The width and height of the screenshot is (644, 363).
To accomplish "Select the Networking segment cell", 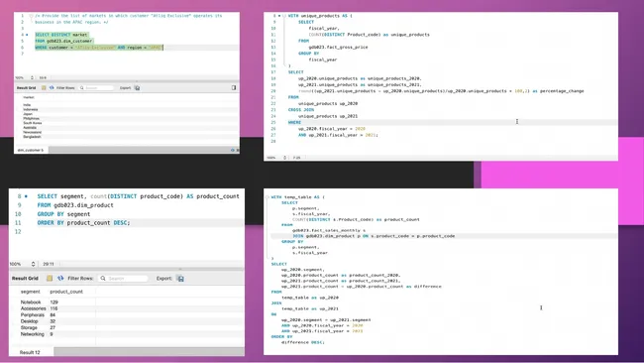I will pyautogui.click(x=32, y=334).
